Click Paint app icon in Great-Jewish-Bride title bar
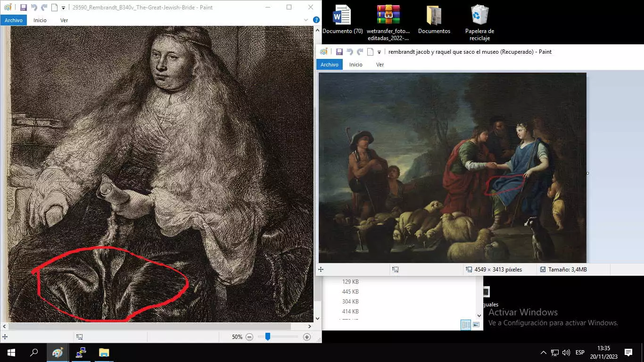This screenshot has width=644, height=362. coord(8,8)
